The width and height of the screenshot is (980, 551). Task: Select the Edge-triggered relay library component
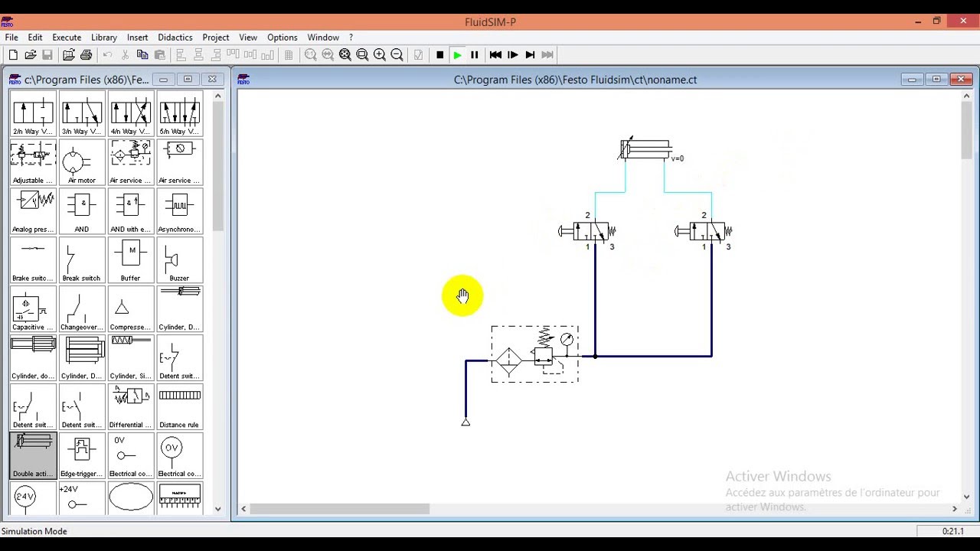82,456
